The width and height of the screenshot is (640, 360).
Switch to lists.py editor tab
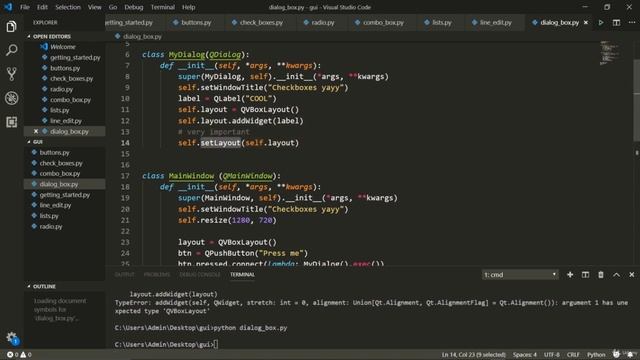pyautogui.click(x=441, y=23)
